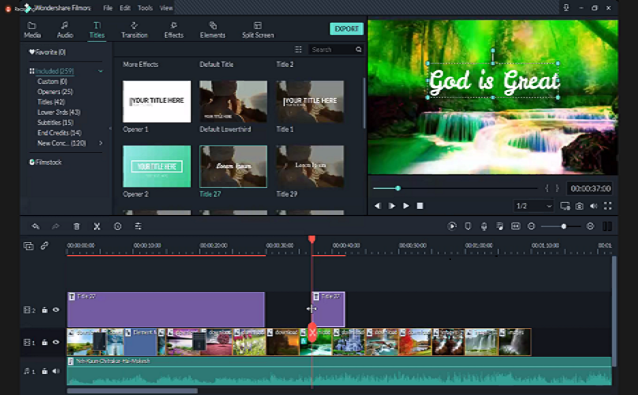Open the Tools menu
Screen dimensions: 638x395
tap(145, 8)
